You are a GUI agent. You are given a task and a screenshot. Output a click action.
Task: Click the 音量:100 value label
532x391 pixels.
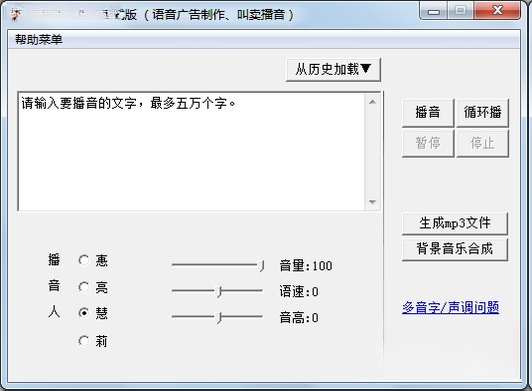click(x=306, y=266)
